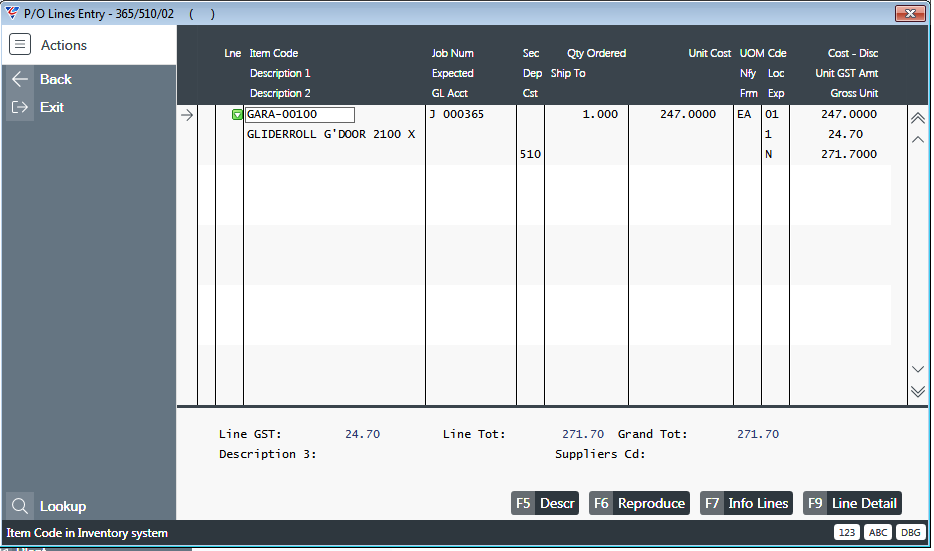This screenshot has height=551, width=934.
Task: Select the Back menu item
Action: (x=55, y=79)
